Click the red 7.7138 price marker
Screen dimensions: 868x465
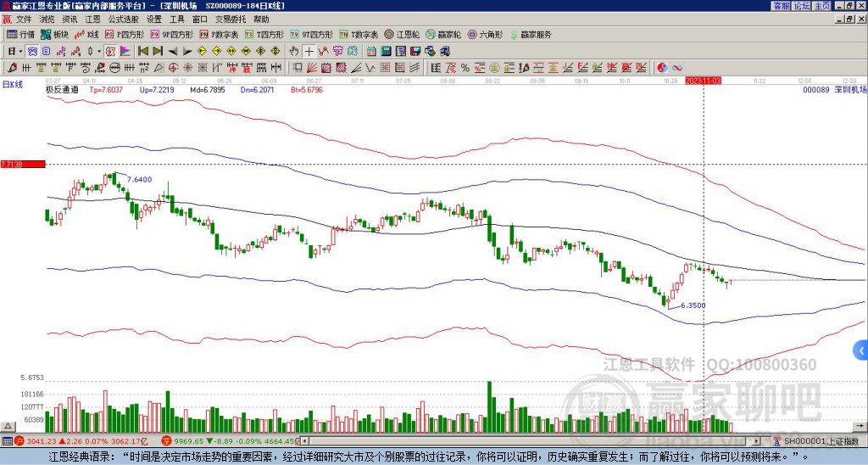(23, 164)
